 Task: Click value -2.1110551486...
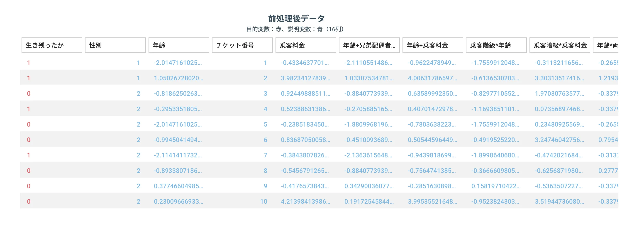click(x=368, y=63)
